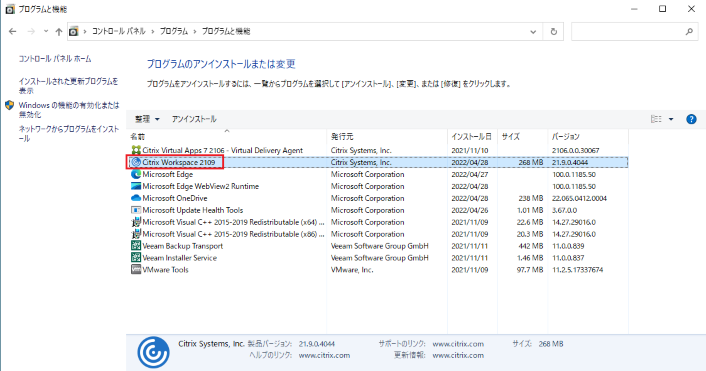The width and height of the screenshot is (706, 371).
Task: Open the address bar history dropdown
Action: [533, 32]
